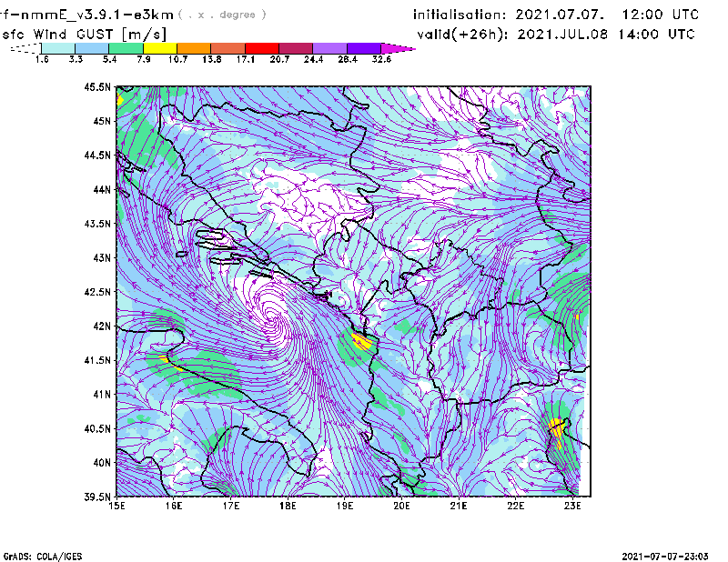Pick the bright red legend swatch

[x=261, y=47]
